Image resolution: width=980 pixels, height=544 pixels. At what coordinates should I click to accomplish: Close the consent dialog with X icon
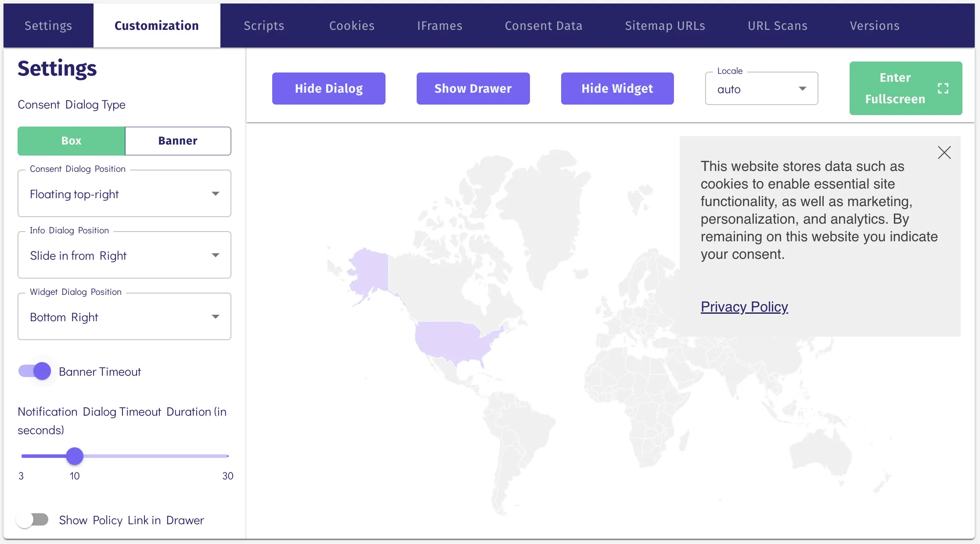[944, 152]
